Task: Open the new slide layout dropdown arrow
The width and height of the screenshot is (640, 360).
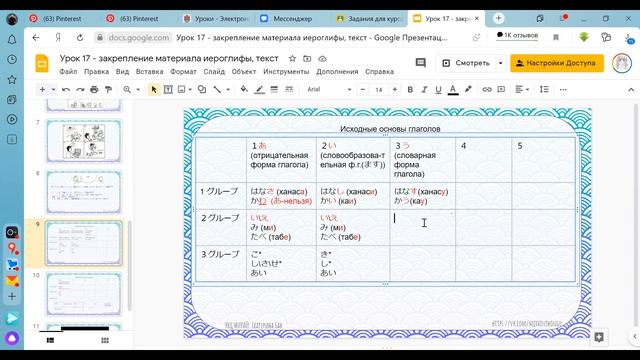Action: 53,89
